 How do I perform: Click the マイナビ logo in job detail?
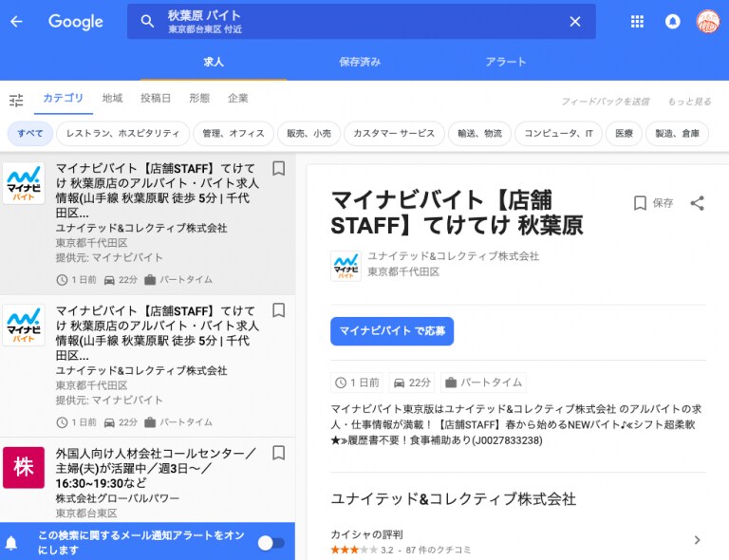pyautogui.click(x=346, y=266)
